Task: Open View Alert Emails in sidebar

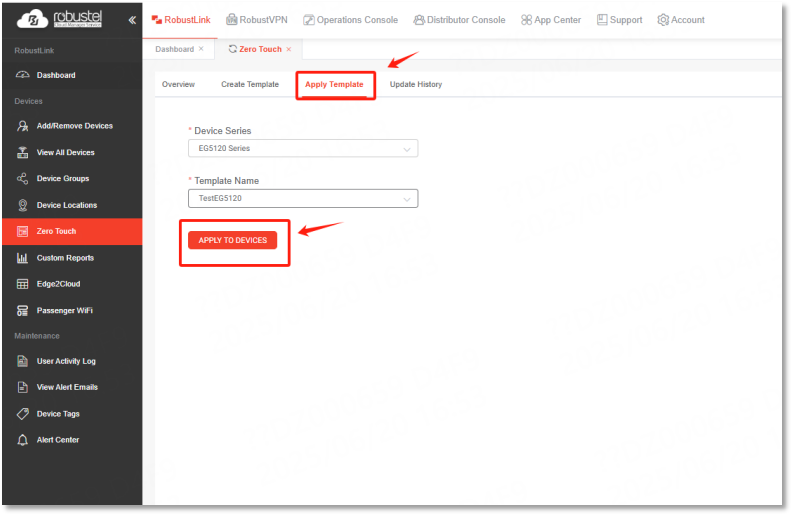Action: pyautogui.click(x=72, y=387)
